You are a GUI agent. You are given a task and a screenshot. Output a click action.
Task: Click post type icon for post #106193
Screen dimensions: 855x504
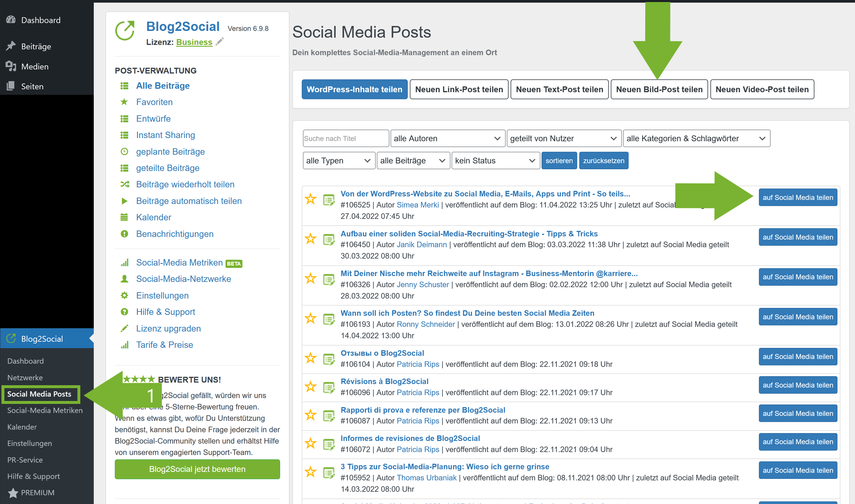[329, 319]
